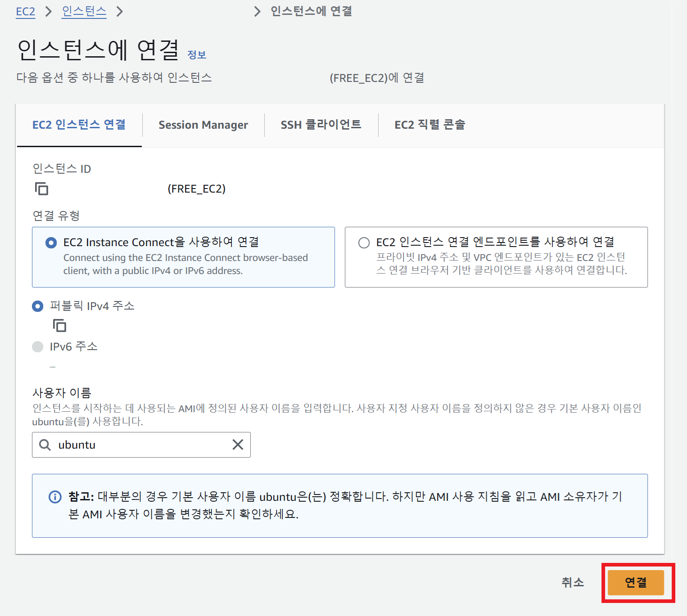Copy the instance ID with the copy icon

[41, 189]
